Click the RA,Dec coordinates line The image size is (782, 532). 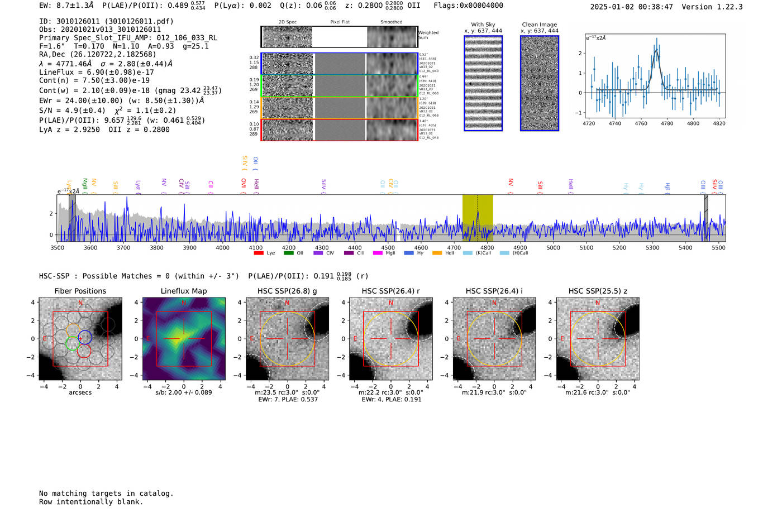coord(98,54)
